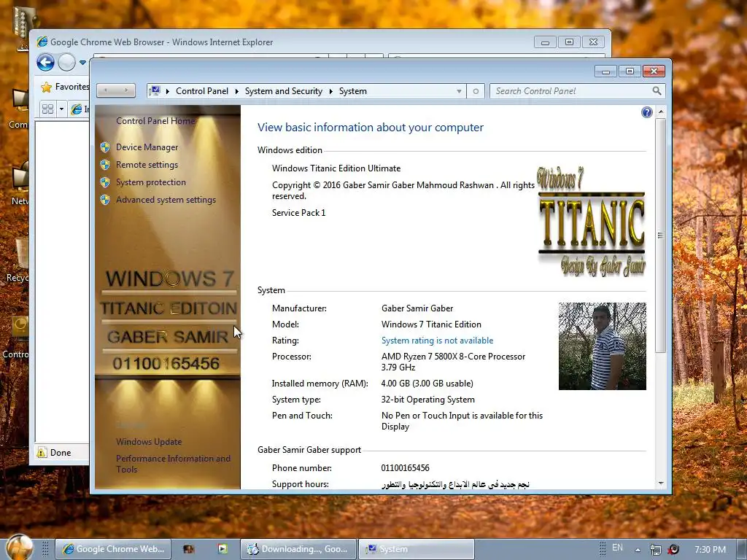Click the network tray icon
Viewport: 747px width, 560px height.
click(x=656, y=550)
